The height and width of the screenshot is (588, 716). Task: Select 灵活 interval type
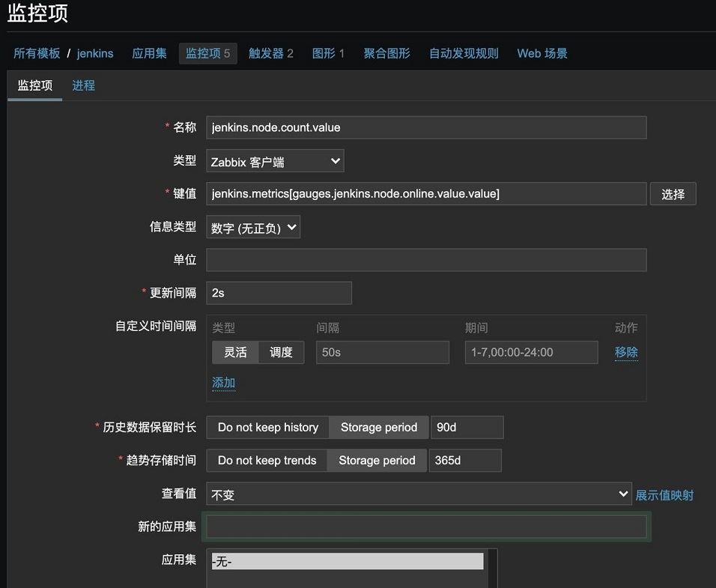pyautogui.click(x=235, y=352)
